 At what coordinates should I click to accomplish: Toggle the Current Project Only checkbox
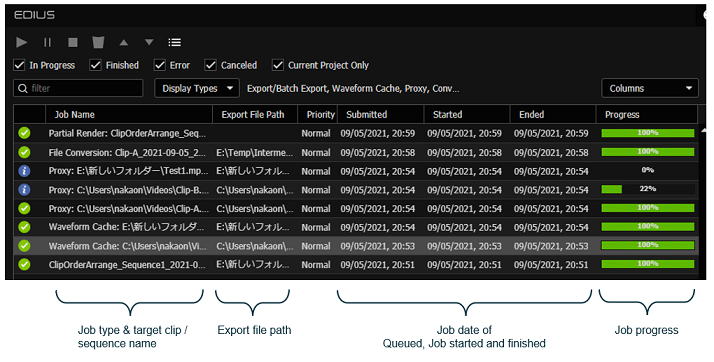pyautogui.click(x=278, y=65)
